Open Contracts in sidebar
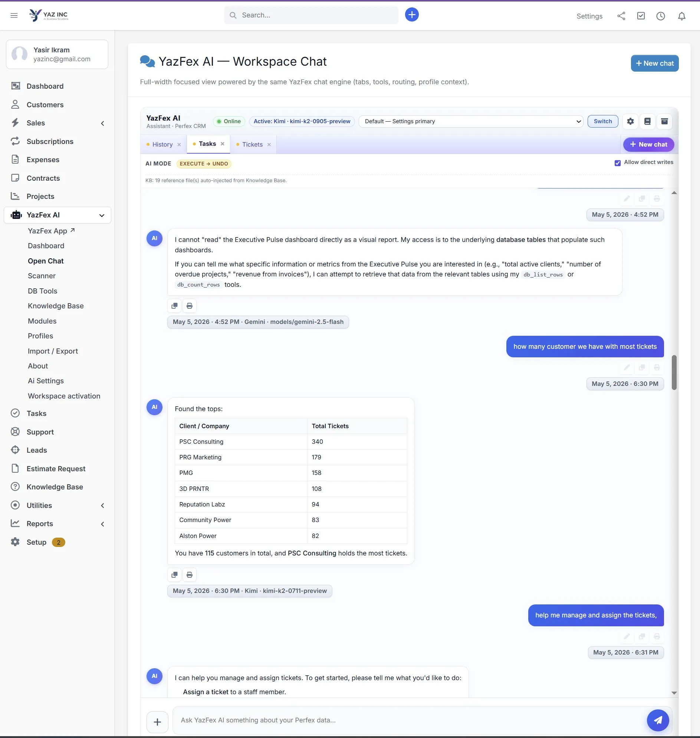700x738 pixels. pyautogui.click(x=43, y=178)
